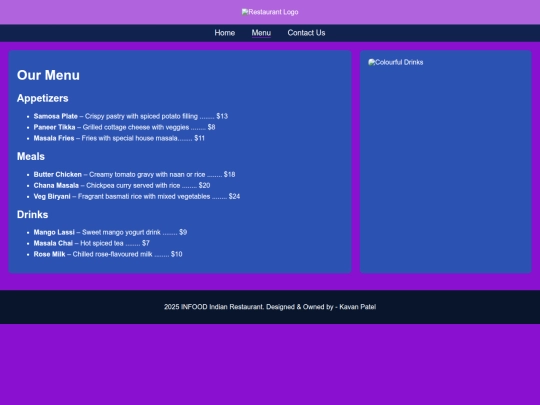Select the Chana Masala menu item
Screen dimensions: 540x405
122,185
